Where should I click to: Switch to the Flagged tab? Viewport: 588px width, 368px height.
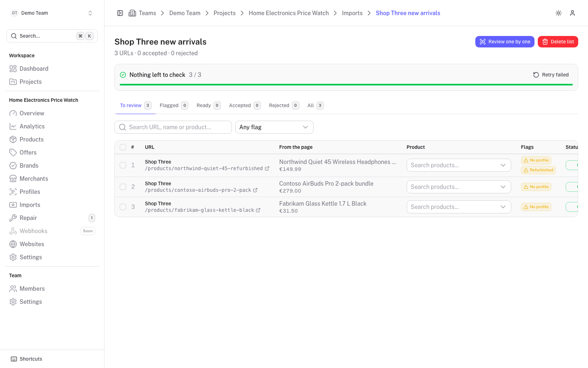(x=174, y=105)
